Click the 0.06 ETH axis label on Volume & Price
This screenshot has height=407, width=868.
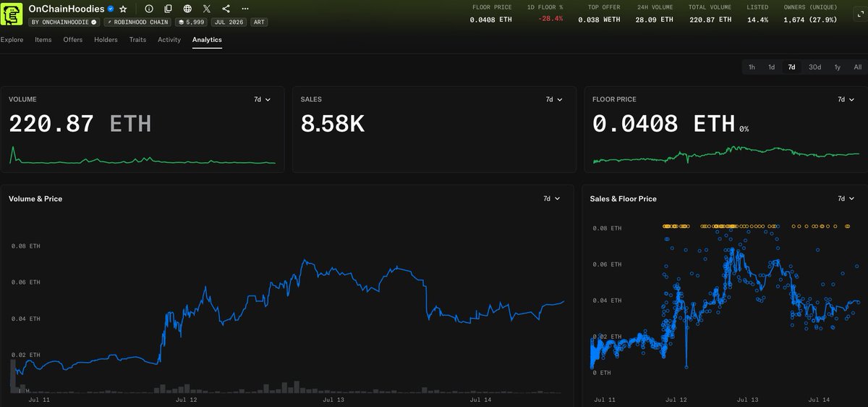pos(26,282)
